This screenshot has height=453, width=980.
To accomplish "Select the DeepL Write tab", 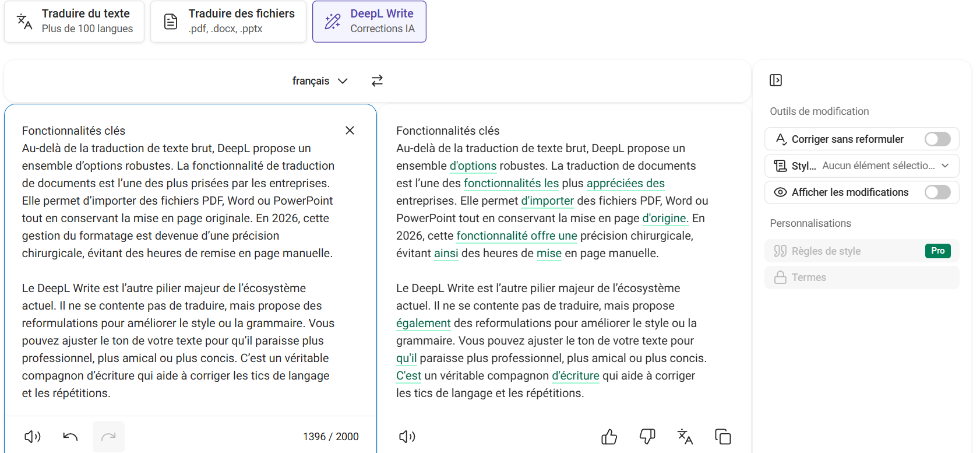I will (369, 22).
